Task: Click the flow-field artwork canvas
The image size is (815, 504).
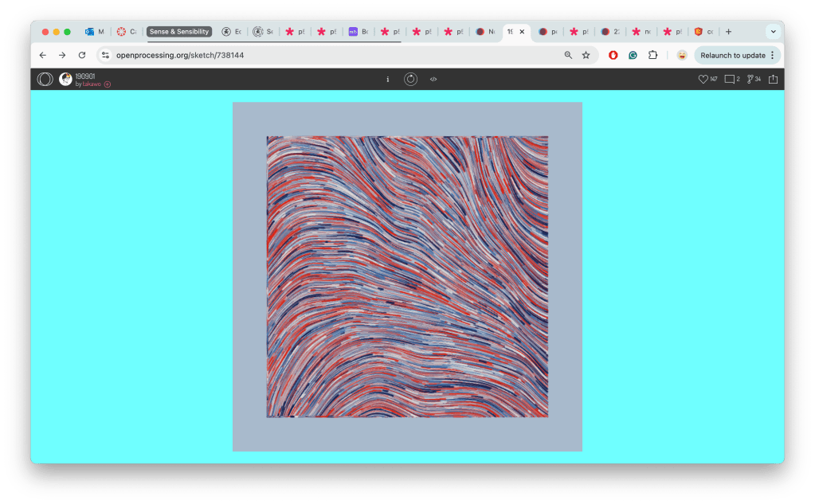Action: point(407,276)
